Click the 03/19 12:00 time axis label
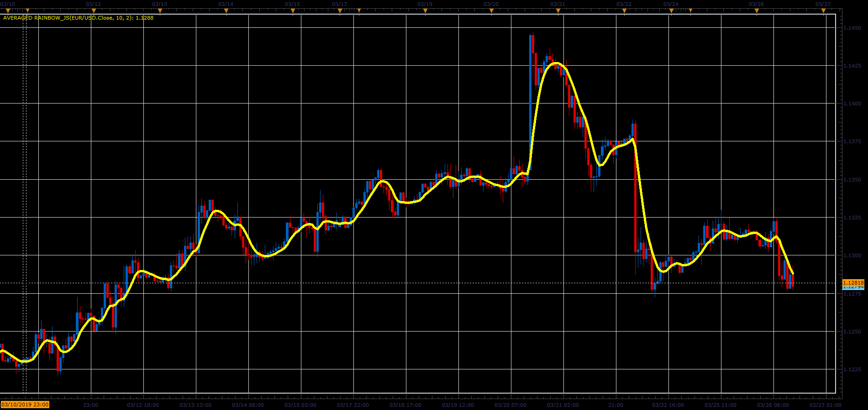868x410 pixels. click(x=458, y=405)
